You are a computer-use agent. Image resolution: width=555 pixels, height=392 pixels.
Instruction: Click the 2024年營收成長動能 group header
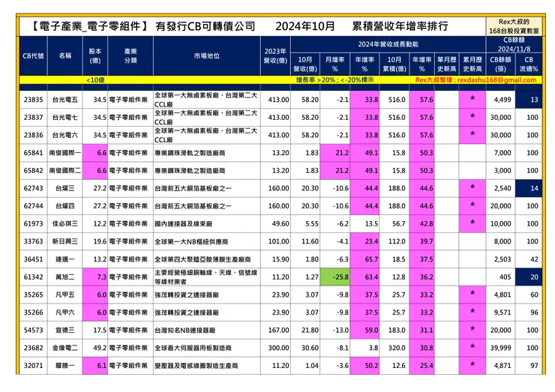(388, 44)
